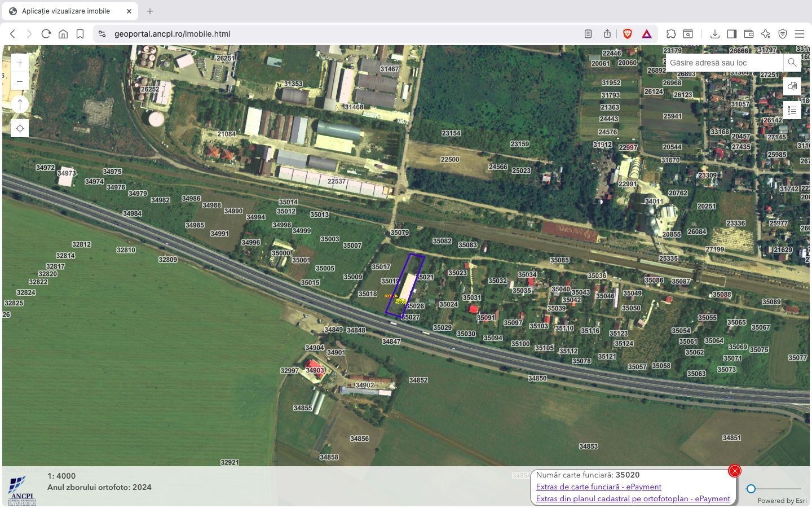This screenshot has width=812, height=508.
Task: Reset map orientation with the north arrow
Action: tap(20, 104)
